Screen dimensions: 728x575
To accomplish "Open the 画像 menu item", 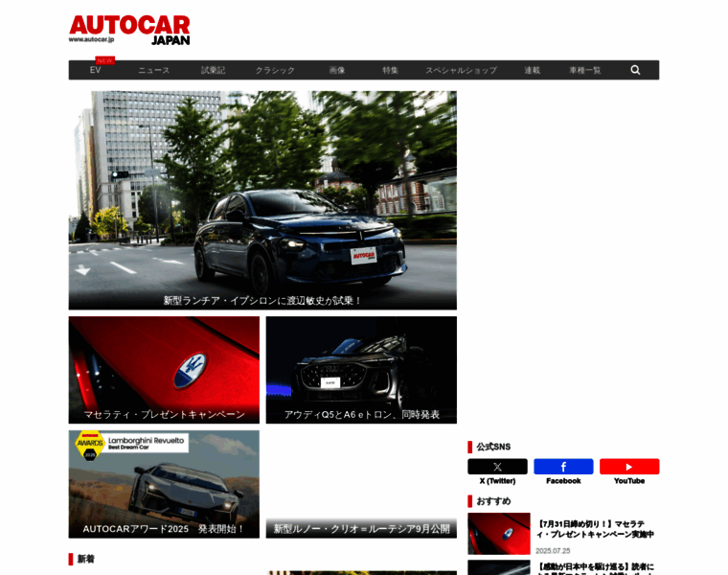I will click(337, 70).
